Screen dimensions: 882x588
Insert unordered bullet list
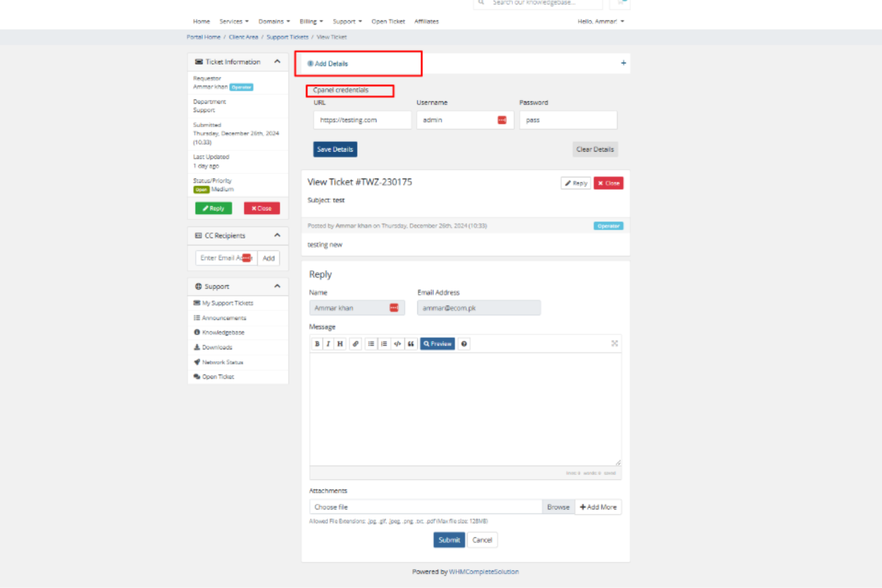tap(371, 343)
